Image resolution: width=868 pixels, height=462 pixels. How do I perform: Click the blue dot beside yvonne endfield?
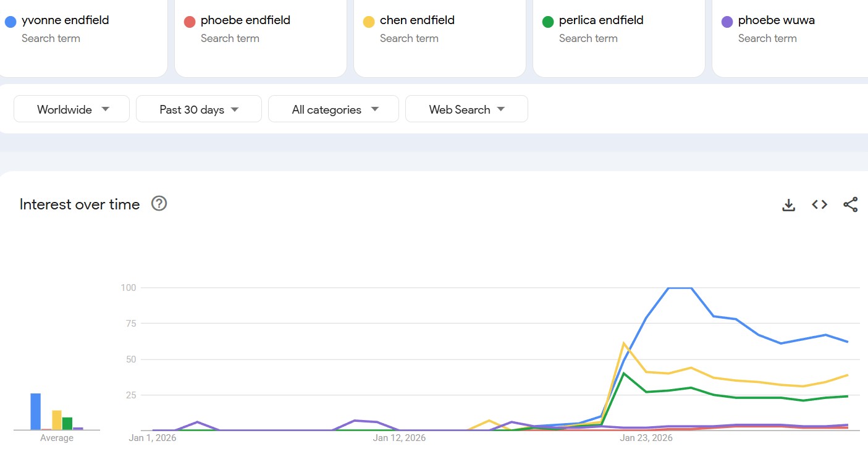coord(10,22)
